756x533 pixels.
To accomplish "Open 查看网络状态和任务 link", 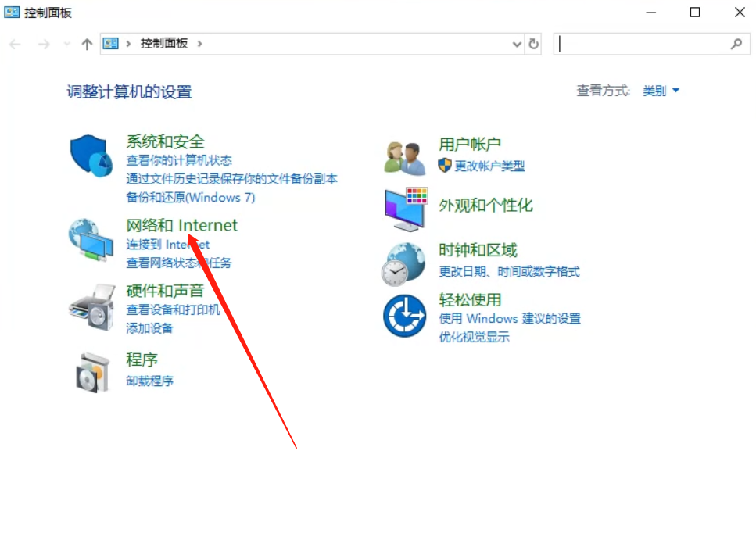I will tap(179, 263).
